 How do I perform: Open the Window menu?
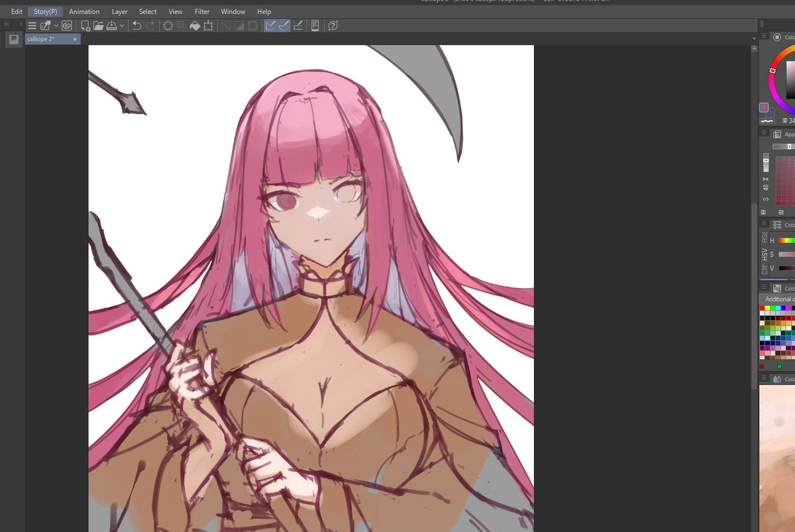(x=233, y=12)
